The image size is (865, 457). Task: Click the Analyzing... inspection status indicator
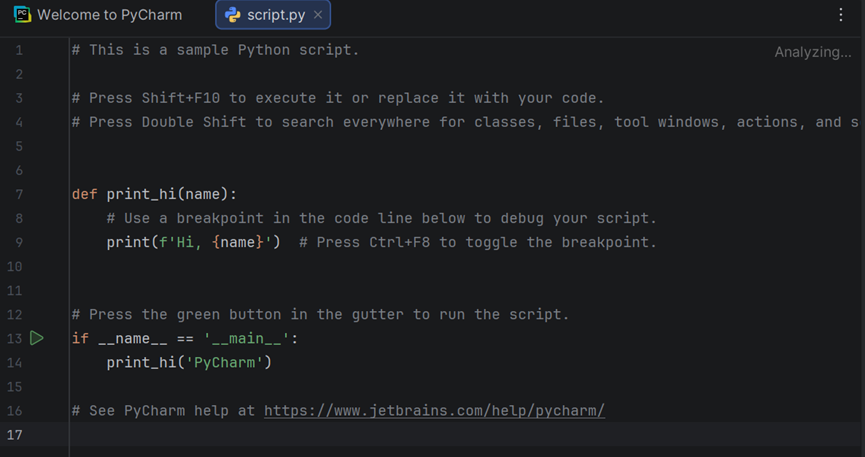813,52
